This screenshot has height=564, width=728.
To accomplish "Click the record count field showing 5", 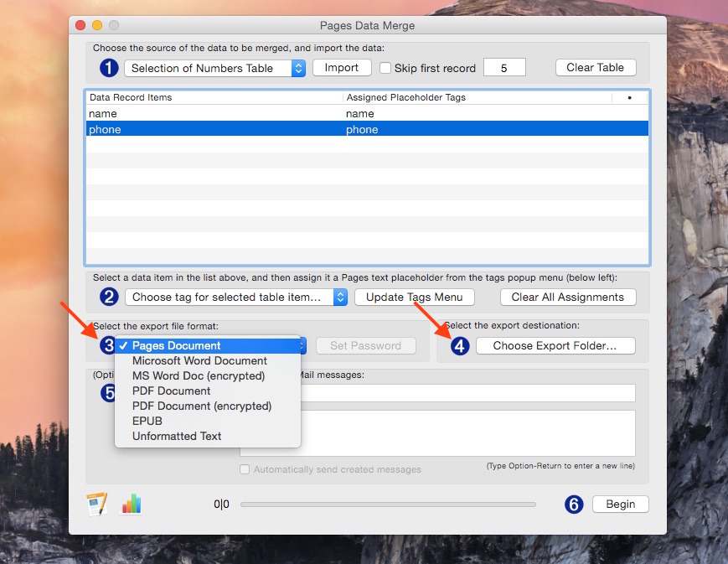I will click(504, 68).
